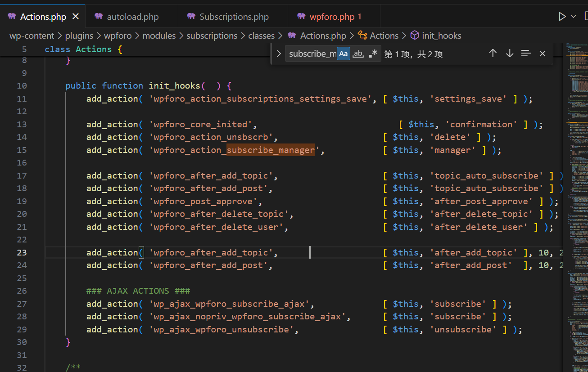588x372 pixels.
Task: Click the '/**' doc comment start on line 32
Action: point(73,368)
